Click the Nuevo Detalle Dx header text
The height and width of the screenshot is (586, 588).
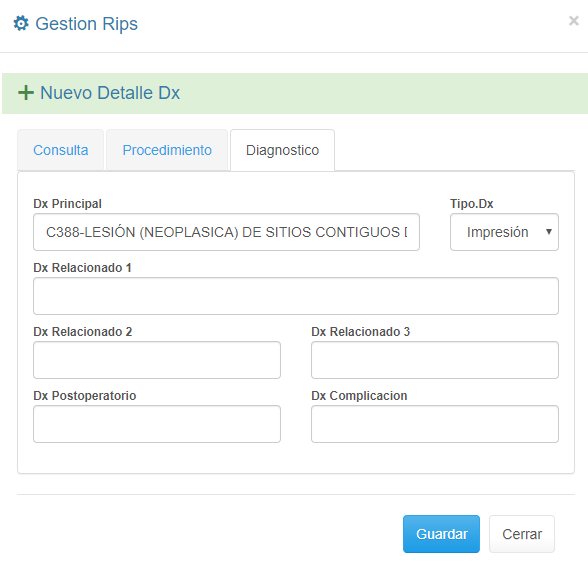coord(110,93)
